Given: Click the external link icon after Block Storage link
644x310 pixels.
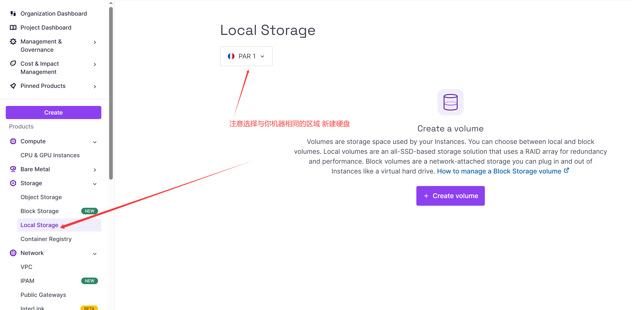Looking at the screenshot, I should (566, 170).
